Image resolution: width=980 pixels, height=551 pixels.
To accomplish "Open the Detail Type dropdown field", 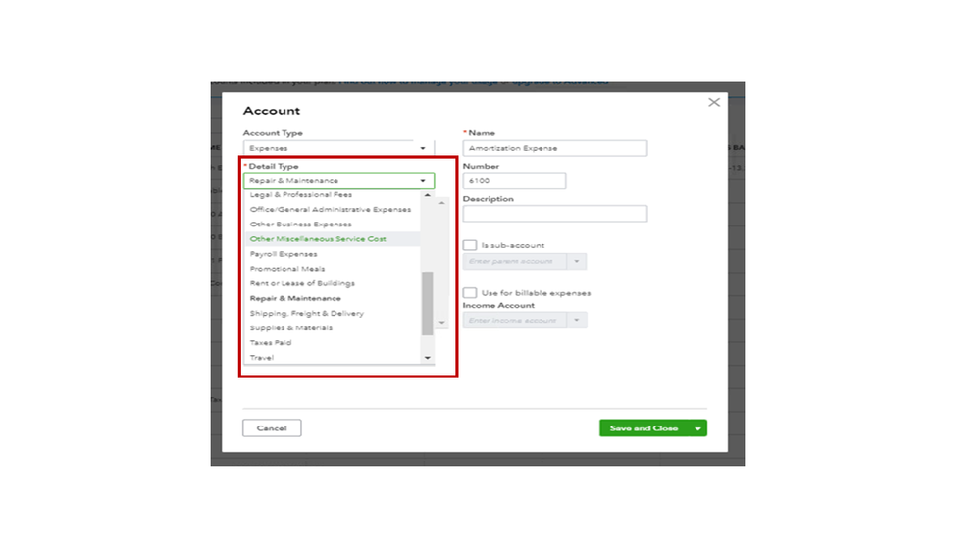I will pos(338,180).
